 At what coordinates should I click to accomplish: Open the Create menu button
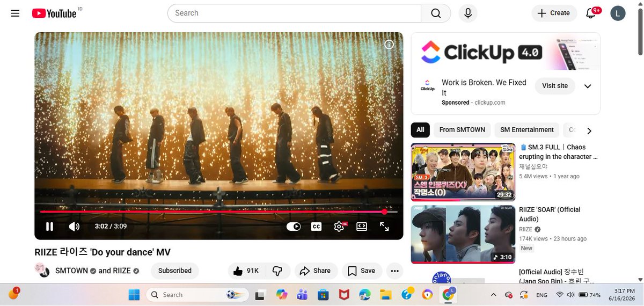point(554,13)
